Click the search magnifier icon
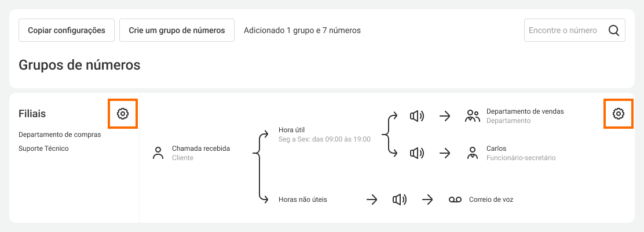 (x=614, y=30)
